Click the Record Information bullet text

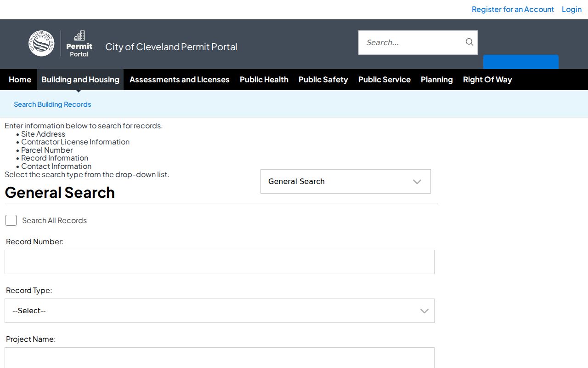[55, 158]
